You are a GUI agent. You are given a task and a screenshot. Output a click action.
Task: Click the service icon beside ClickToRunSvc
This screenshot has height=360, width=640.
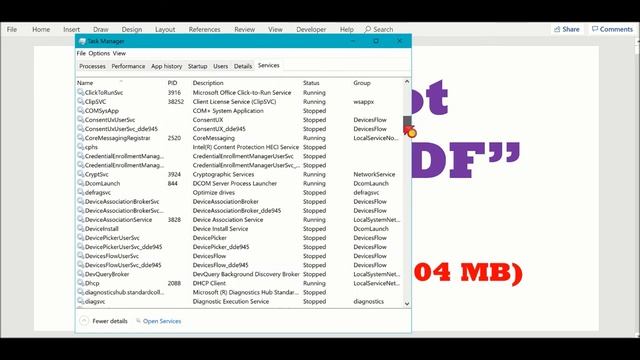(80, 92)
